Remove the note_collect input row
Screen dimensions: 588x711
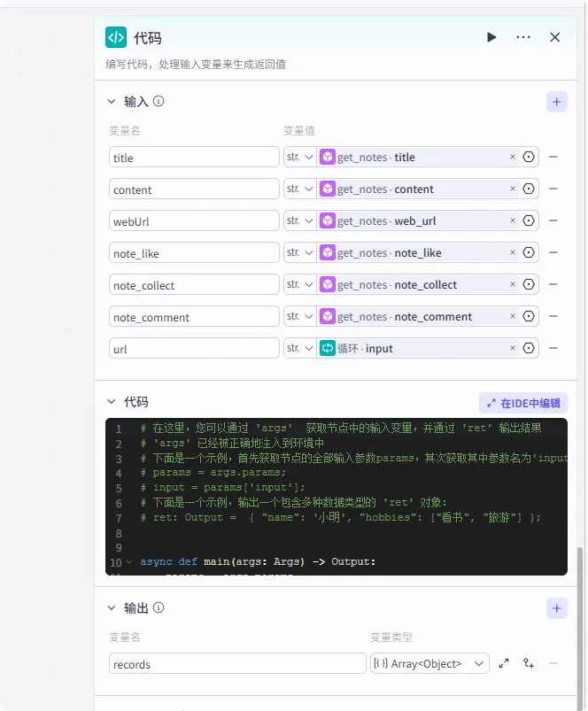click(553, 284)
